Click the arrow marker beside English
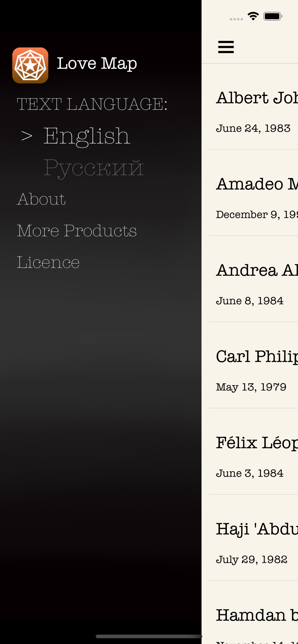Viewport: 298px width, 644px height. (27, 136)
